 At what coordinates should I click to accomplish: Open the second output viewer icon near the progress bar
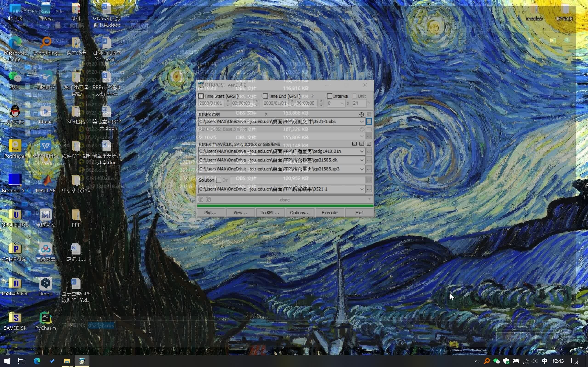(208, 200)
